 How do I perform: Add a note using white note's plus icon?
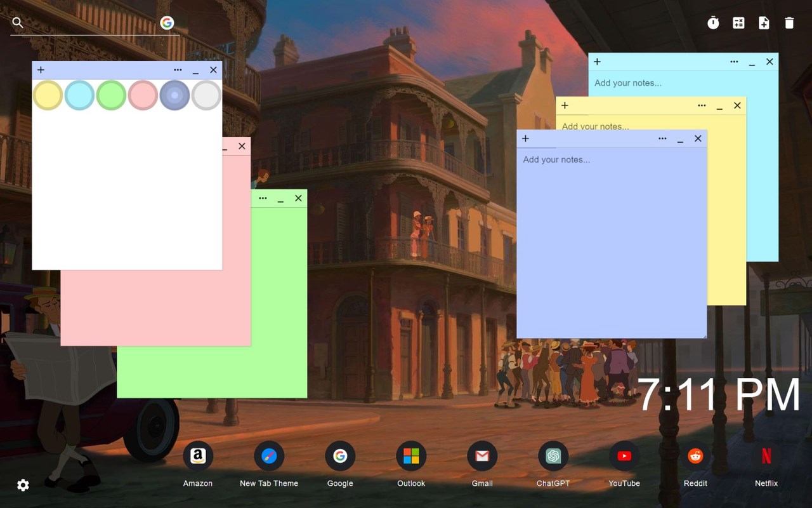(x=41, y=70)
